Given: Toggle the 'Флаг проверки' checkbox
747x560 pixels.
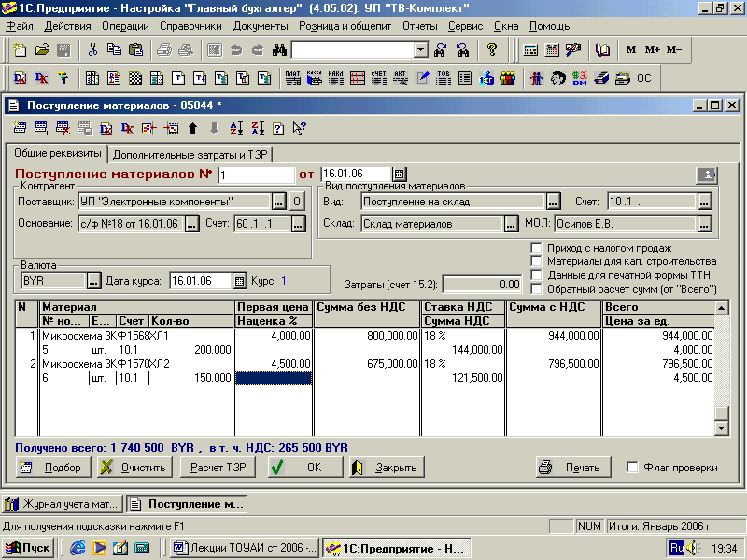Looking at the screenshot, I should click(x=632, y=468).
